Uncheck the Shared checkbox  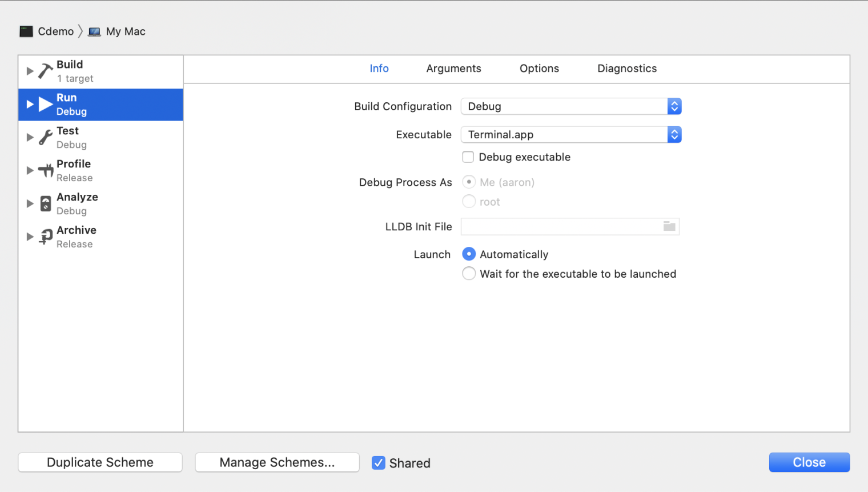tap(379, 463)
